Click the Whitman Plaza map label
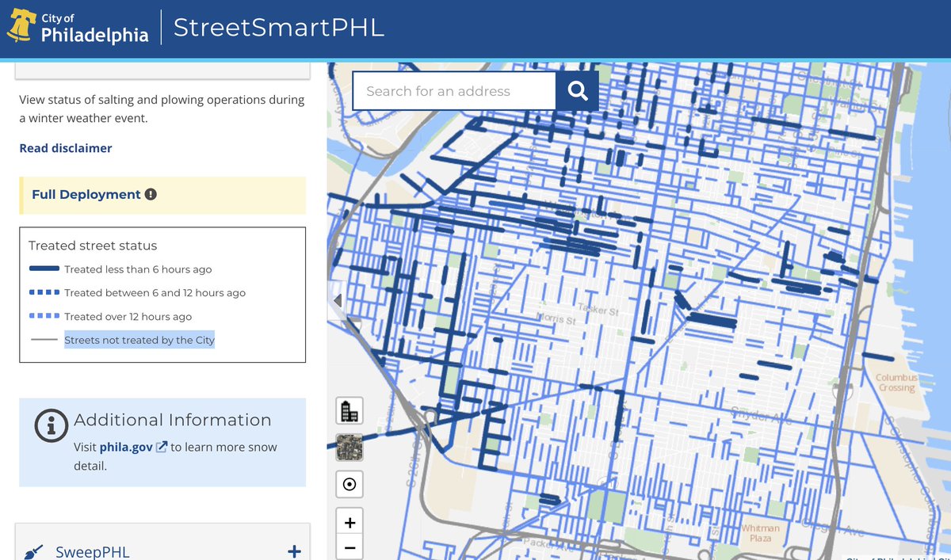 coord(761,533)
